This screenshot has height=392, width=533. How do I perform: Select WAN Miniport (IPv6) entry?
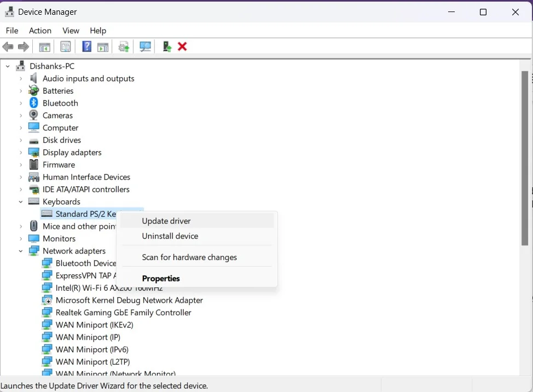point(92,349)
